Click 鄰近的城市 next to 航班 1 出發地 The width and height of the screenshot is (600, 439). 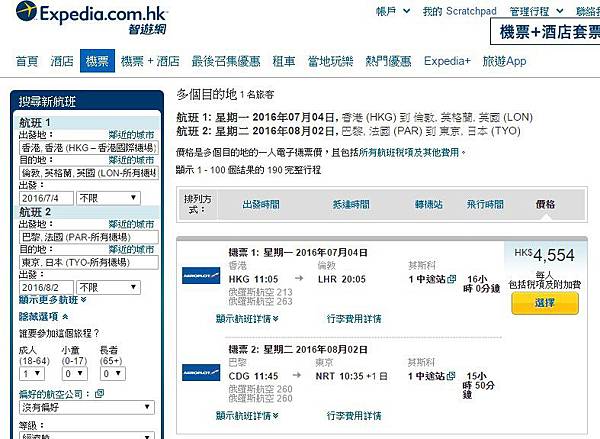click(131, 135)
